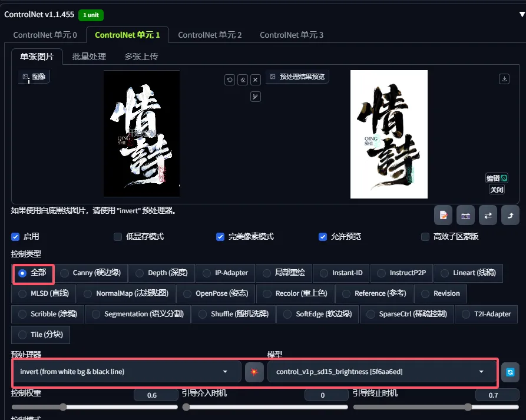Click the swap arrows mirror icon
This screenshot has width=526, height=420.
(488, 216)
